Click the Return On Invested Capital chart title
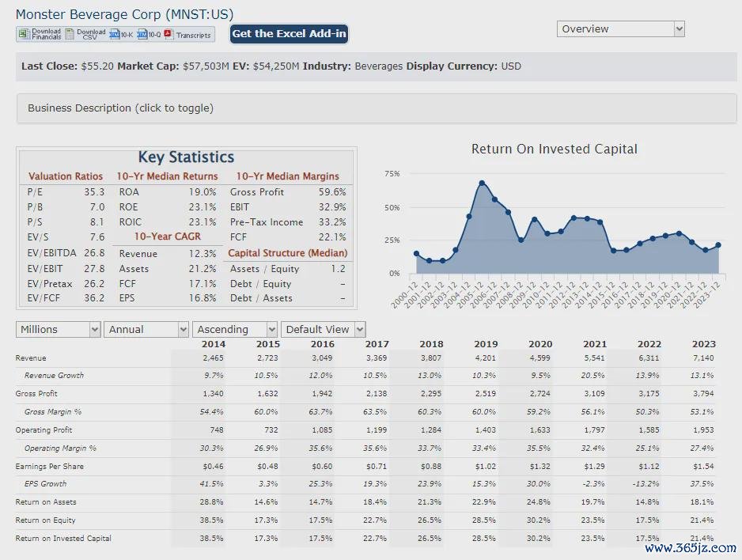 [555, 149]
